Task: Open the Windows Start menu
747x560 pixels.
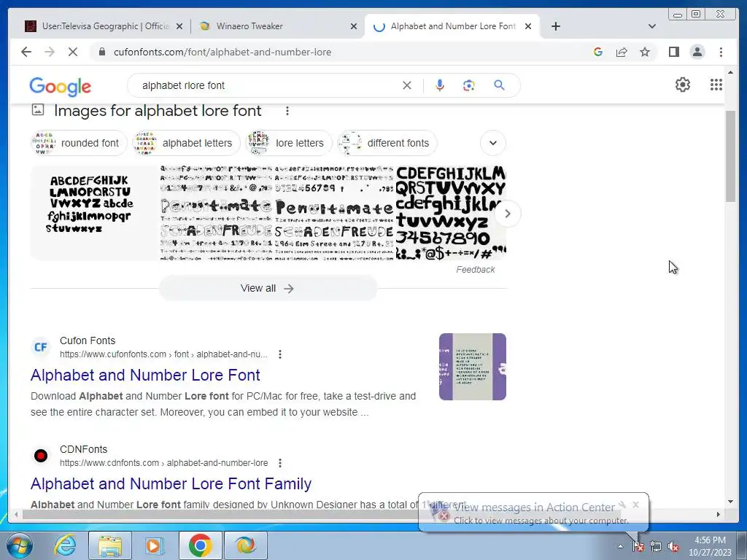Action: 20,545
